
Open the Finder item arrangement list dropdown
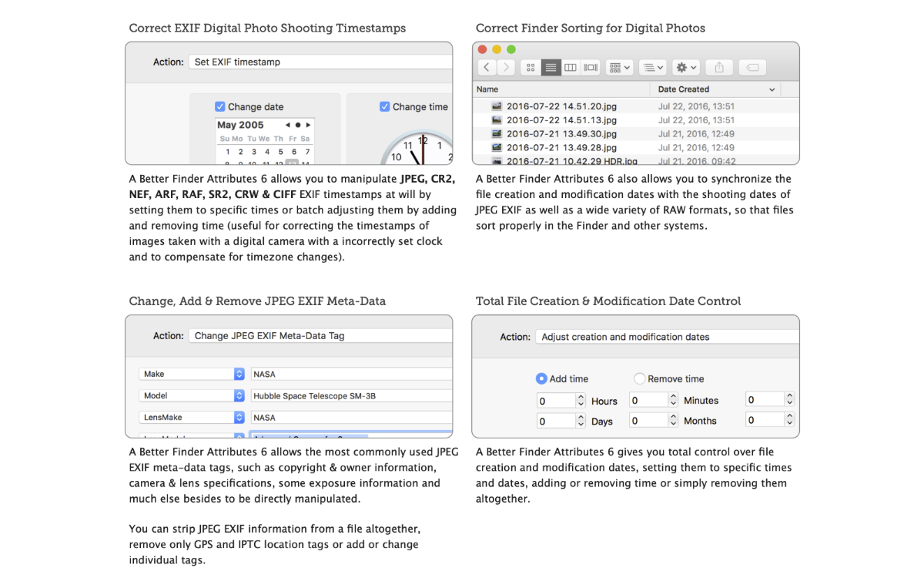pyautogui.click(x=653, y=68)
